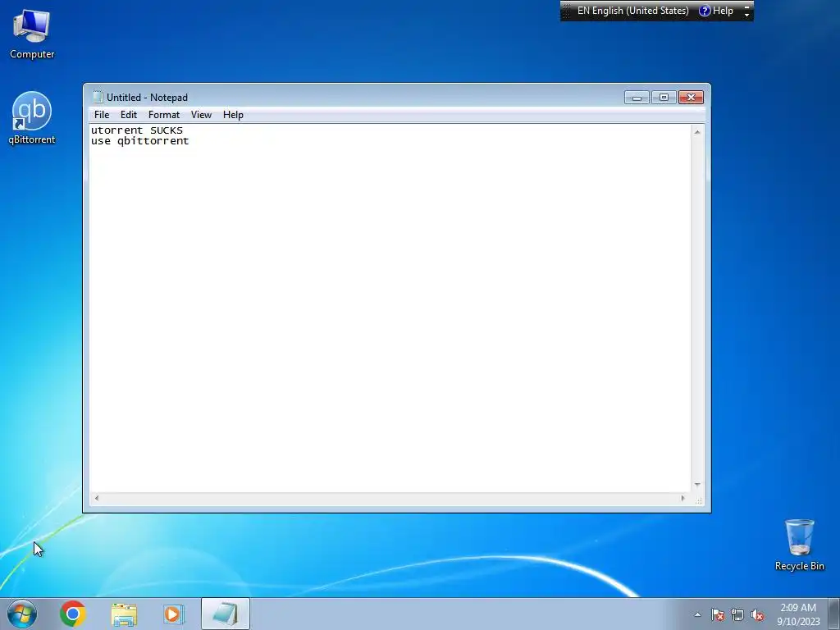Click the muted volume tray icon

(757, 614)
